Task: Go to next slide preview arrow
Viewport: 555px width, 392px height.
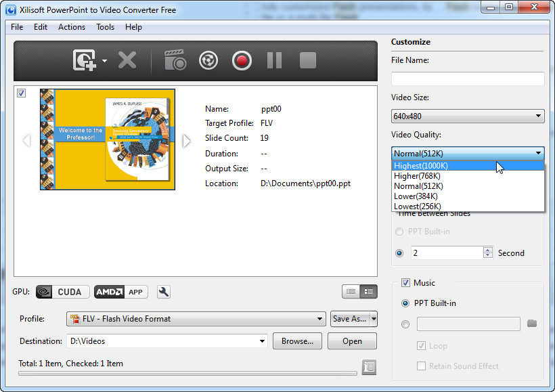Action: [x=187, y=141]
